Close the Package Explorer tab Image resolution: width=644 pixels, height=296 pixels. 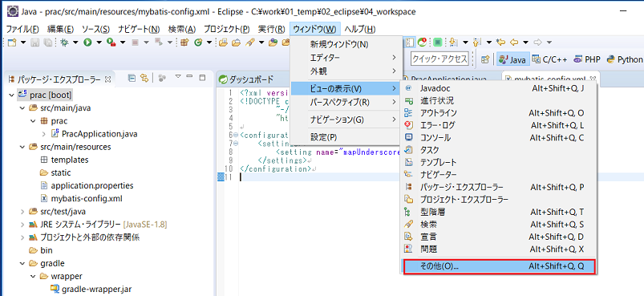108,79
